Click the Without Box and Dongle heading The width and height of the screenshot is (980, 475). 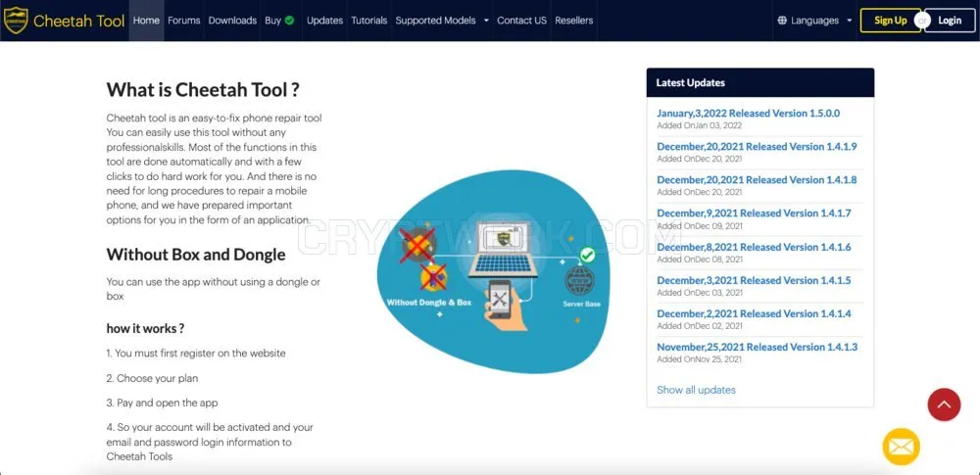pos(196,255)
